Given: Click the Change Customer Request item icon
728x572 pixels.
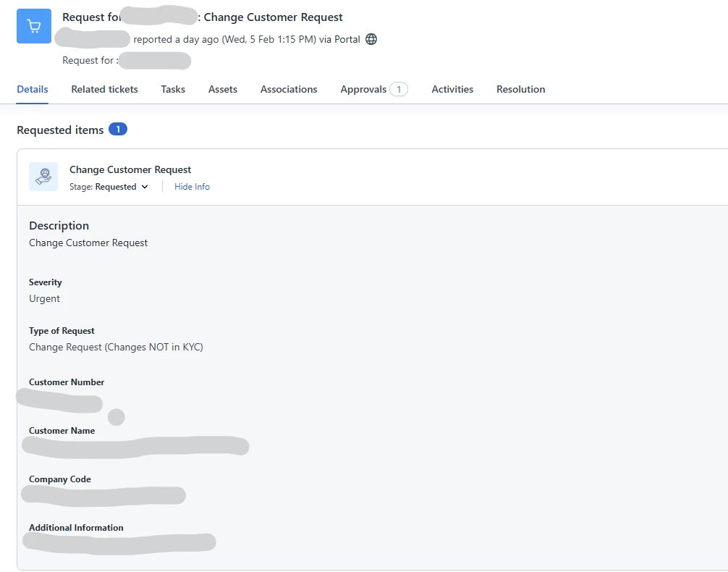Looking at the screenshot, I should (x=43, y=177).
